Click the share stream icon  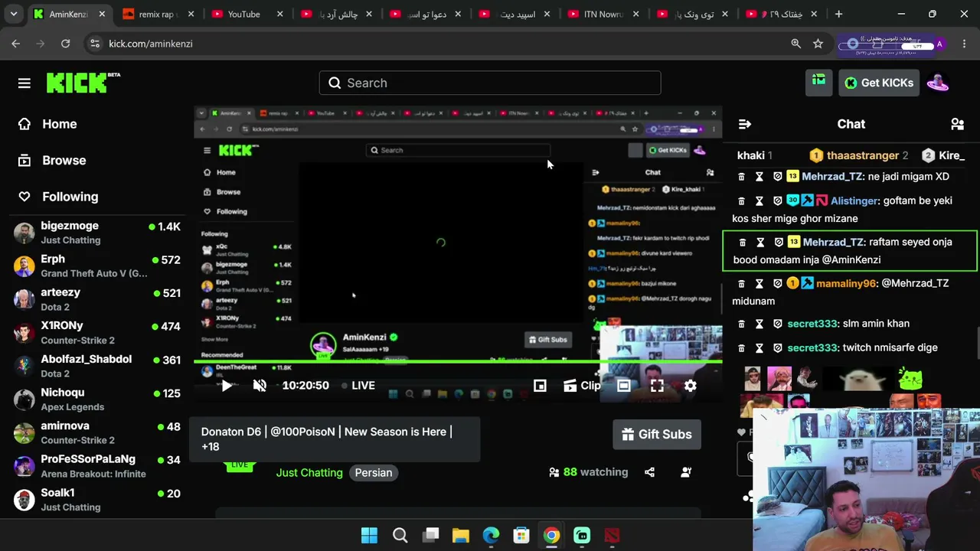649,472
